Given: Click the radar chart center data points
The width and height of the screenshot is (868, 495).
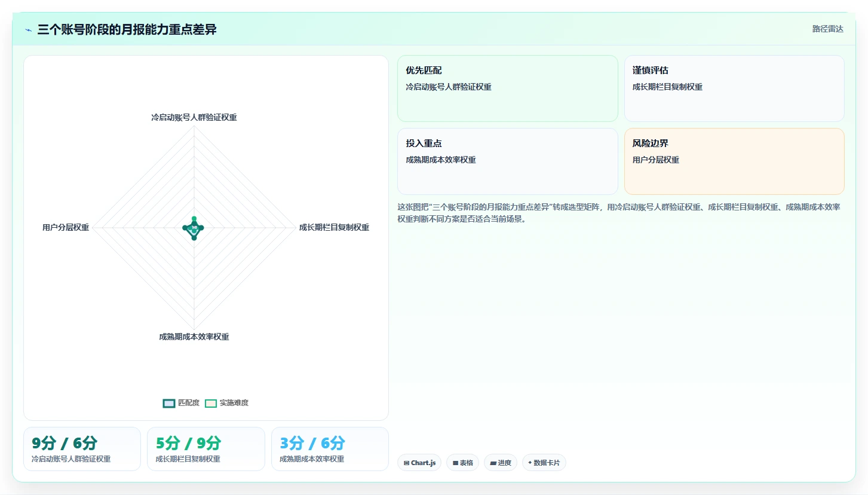Looking at the screenshot, I should click(194, 228).
